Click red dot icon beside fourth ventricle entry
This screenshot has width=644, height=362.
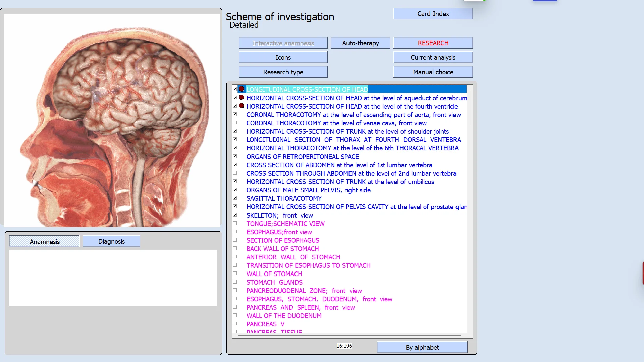[x=241, y=106]
